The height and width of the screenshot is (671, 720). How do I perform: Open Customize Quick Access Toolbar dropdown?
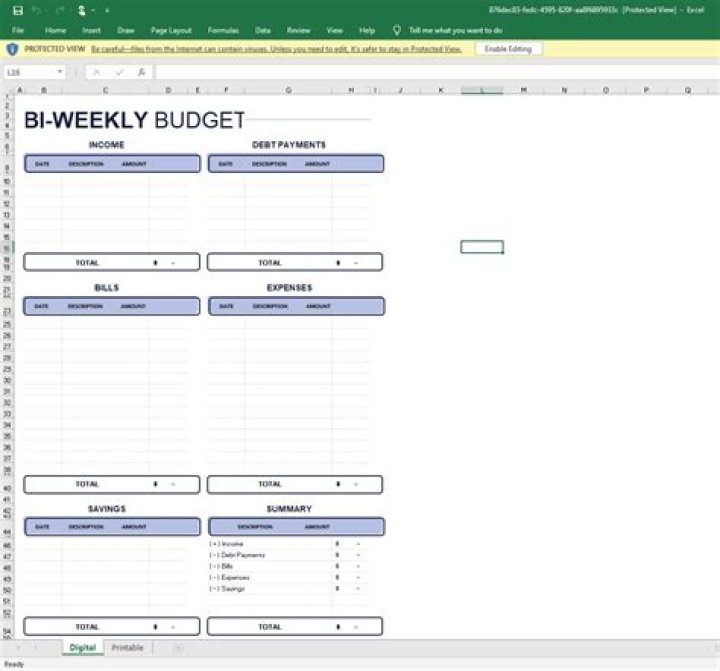107,10
